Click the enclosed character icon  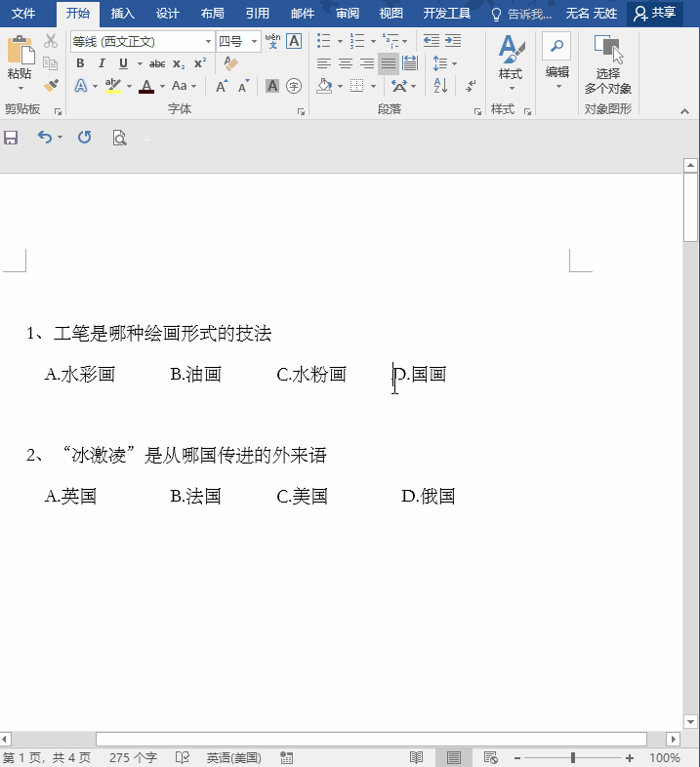point(294,86)
